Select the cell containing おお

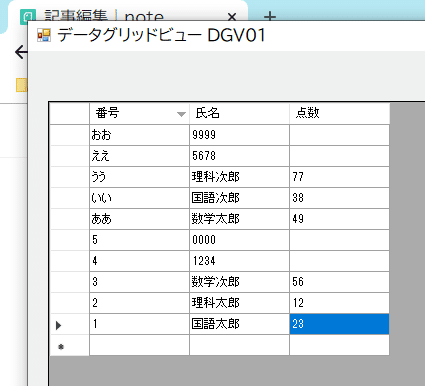[139, 135]
